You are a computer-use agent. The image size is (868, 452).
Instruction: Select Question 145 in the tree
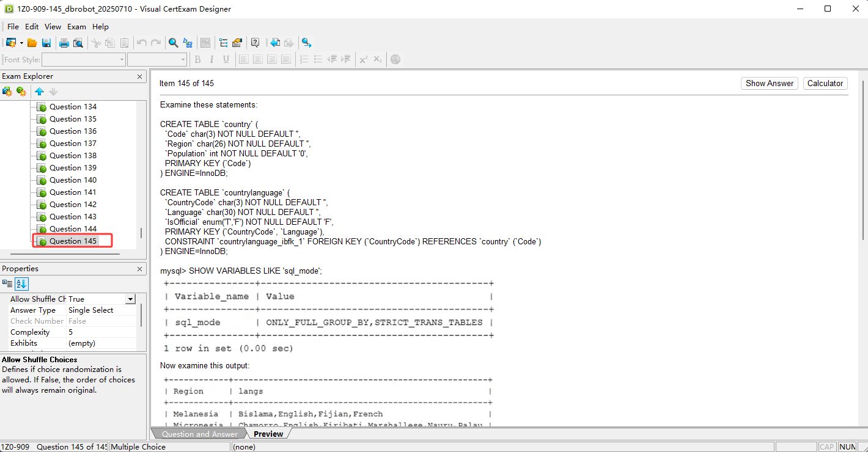tap(73, 241)
